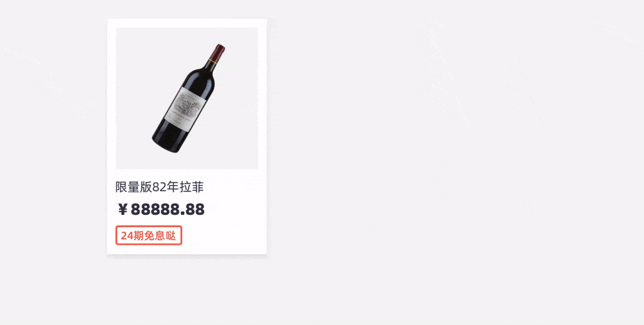
Task: Click 82年 in the product name
Action: (x=166, y=187)
